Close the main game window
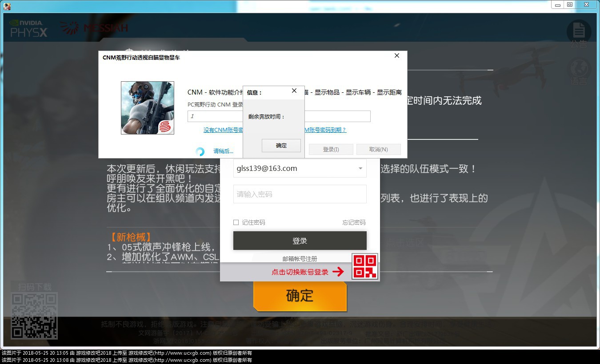Viewport: 600px width, 364px height. [587, 4]
